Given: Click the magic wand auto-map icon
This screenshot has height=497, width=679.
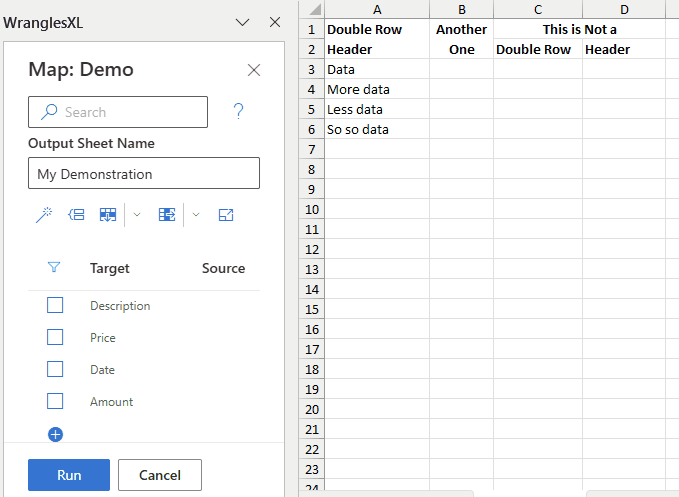Looking at the screenshot, I should coord(43,214).
